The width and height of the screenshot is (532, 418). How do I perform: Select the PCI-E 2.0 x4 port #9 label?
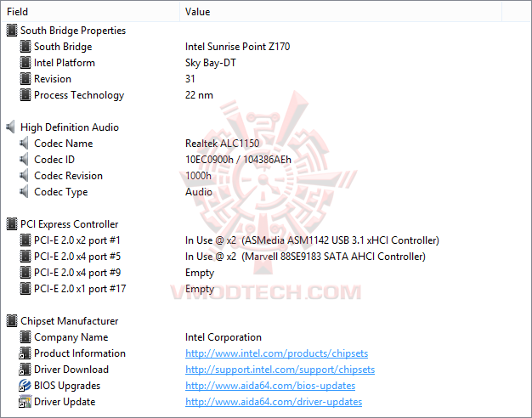pyautogui.click(x=77, y=273)
